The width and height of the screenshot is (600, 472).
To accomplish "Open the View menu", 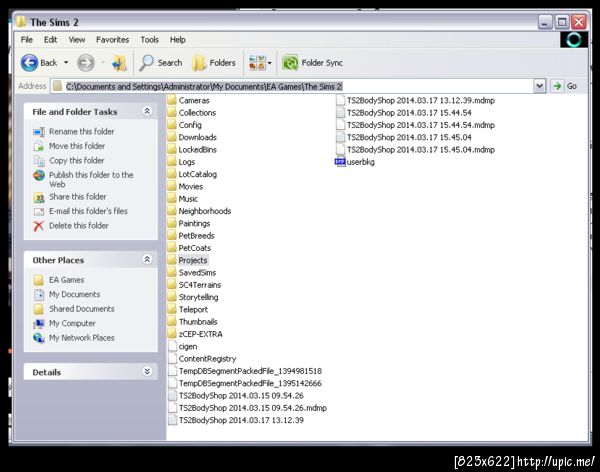I will (x=77, y=40).
